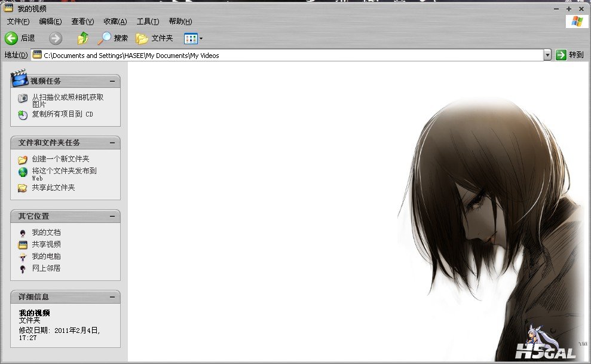Screen dimensions: 591x364
Task: Collapse the Details panel
Action: pyautogui.click(x=112, y=297)
